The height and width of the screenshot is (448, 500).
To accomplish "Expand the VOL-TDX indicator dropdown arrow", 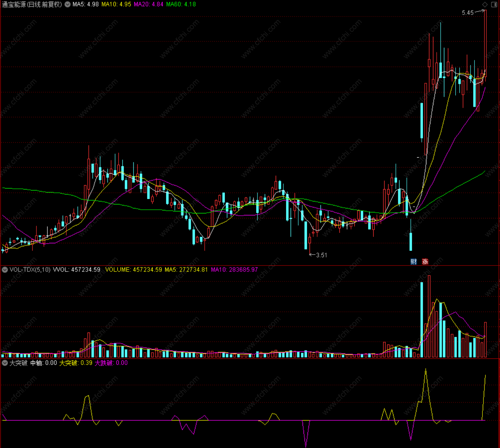I will (x=5, y=270).
